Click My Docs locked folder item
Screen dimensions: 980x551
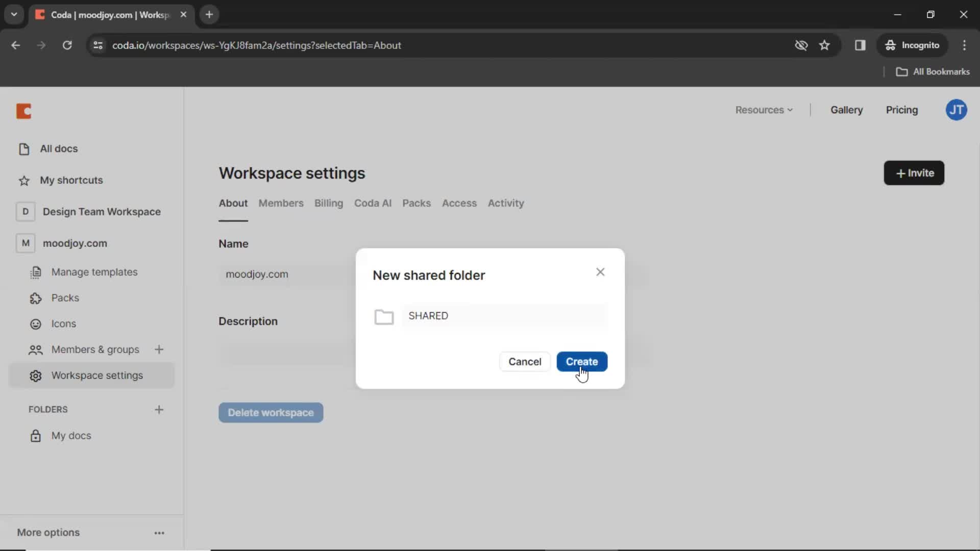[70, 435]
